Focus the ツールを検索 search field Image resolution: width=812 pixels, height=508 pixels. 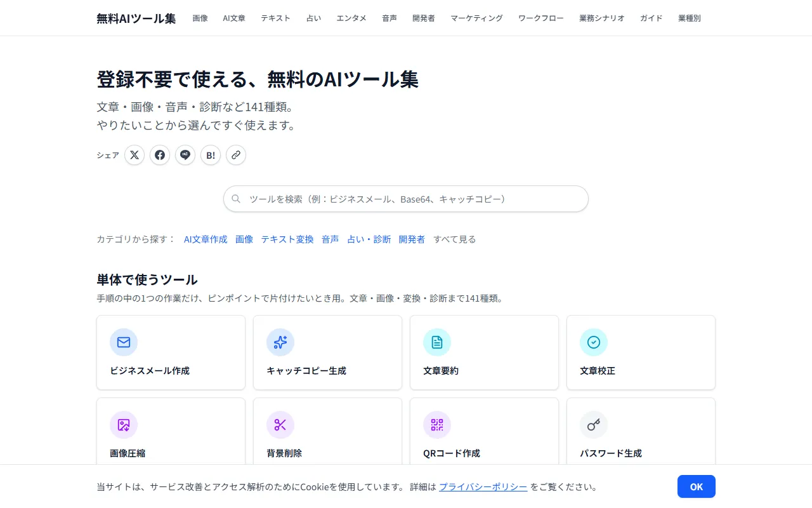[x=406, y=199]
